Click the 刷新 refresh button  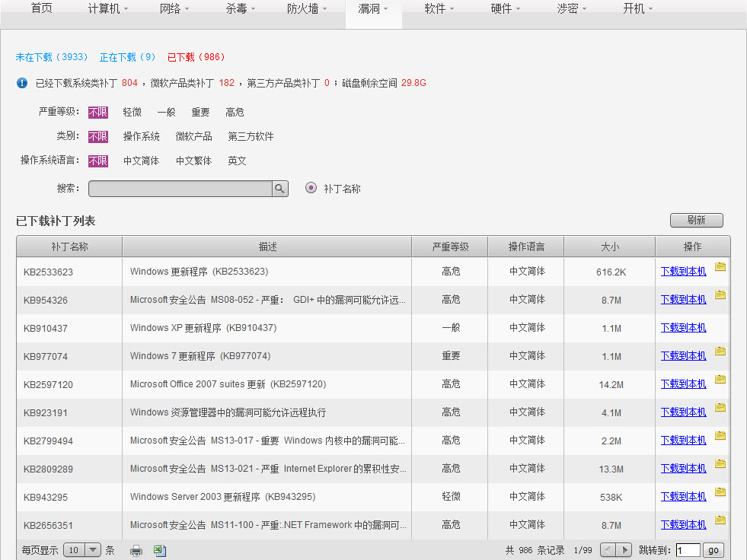coord(696,220)
